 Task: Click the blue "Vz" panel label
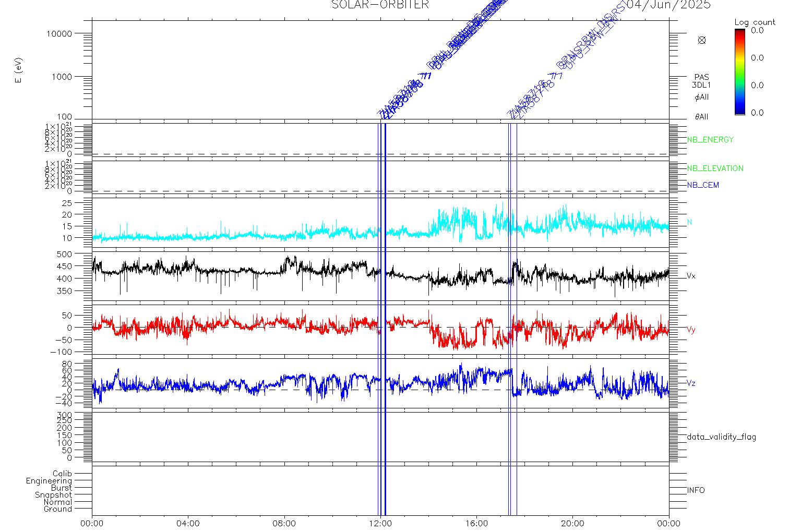(691, 383)
